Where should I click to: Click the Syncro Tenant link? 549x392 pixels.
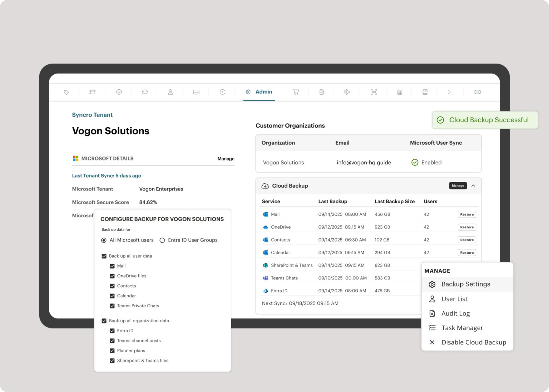pos(92,115)
